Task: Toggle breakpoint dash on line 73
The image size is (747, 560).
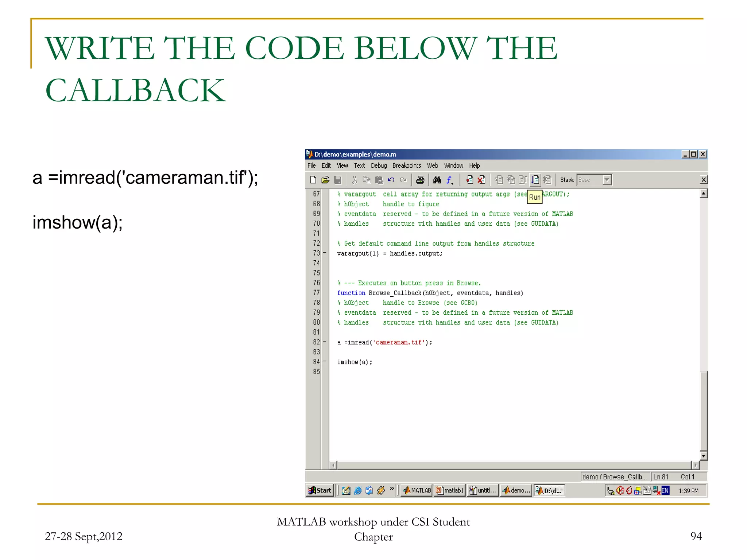Action: pos(324,253)
